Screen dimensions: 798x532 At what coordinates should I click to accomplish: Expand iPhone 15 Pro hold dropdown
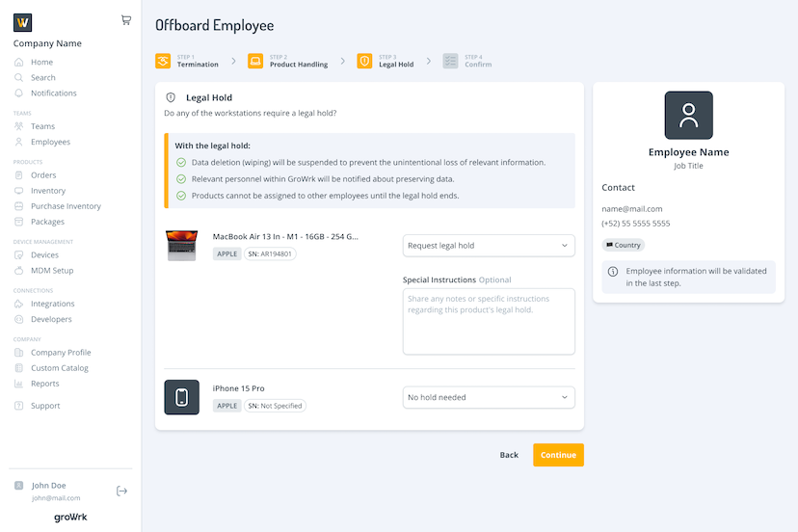[x=488, y=397]
